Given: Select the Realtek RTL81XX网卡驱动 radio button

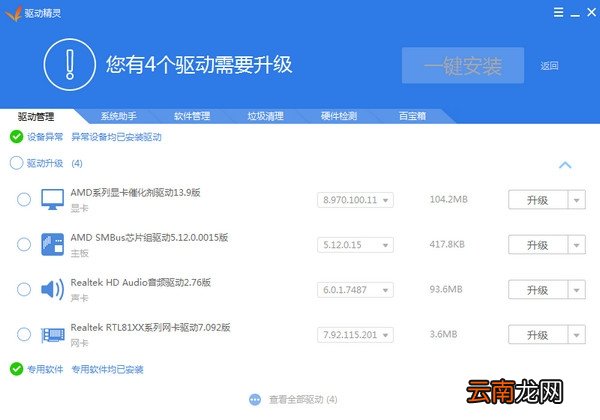Looking at the screenshot, I should (24, 334).
